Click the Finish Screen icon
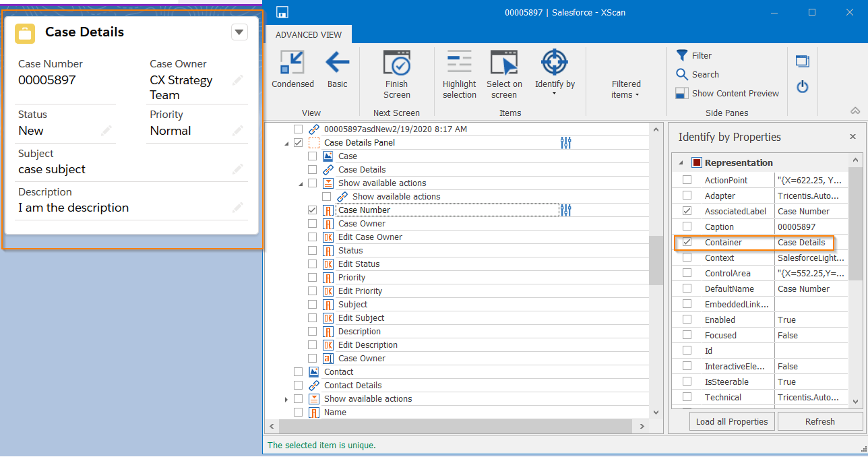The image size is (868, 457). click(396, 63)
